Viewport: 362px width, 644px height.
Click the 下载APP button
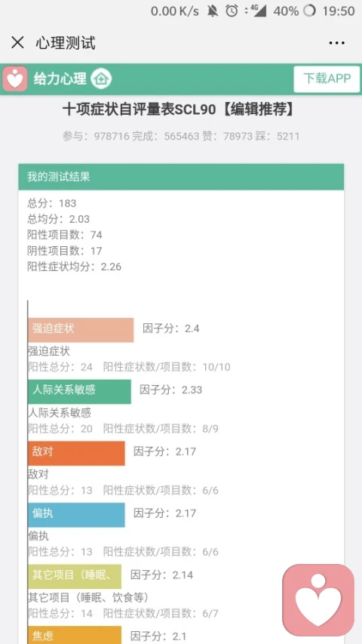tap(327, 79)
